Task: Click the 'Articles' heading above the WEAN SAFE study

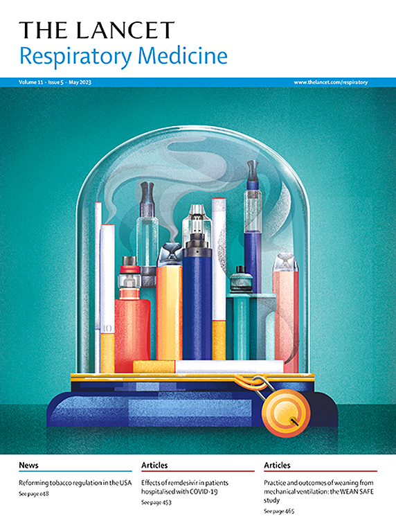Action: [x=278, y=465]
